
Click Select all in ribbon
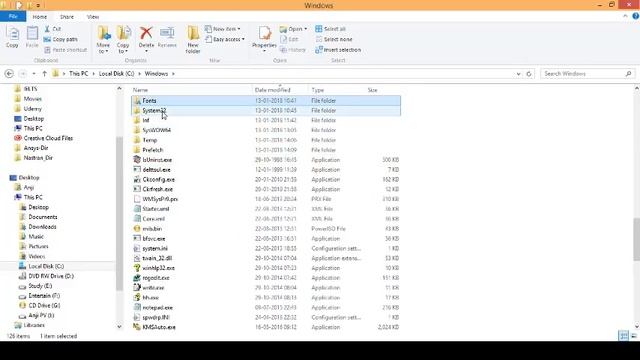point(331,29)
